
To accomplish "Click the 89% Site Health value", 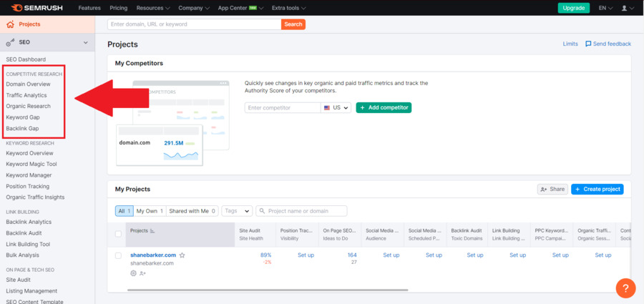I will (x=265, y=255).
